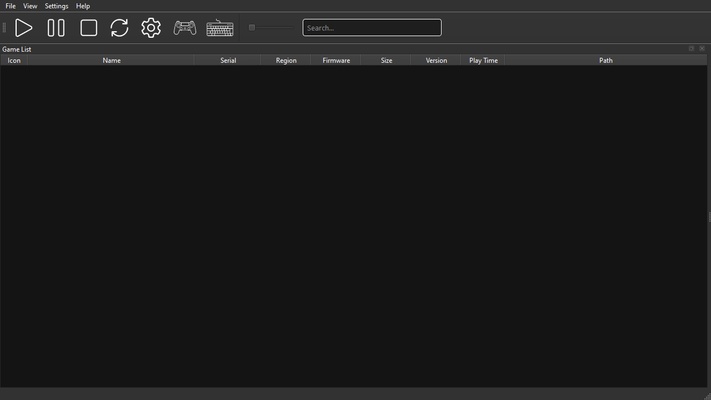This screenshot has height=400, width=711.
Task: Open the Settings menu
Action: pyautogui.click(x=56, y=6)
